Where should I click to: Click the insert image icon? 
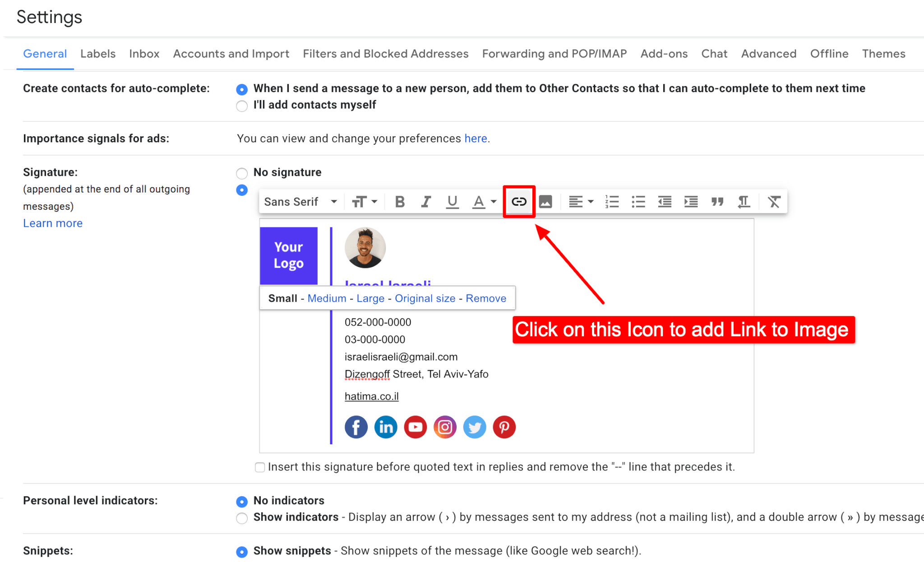point(545,202)
